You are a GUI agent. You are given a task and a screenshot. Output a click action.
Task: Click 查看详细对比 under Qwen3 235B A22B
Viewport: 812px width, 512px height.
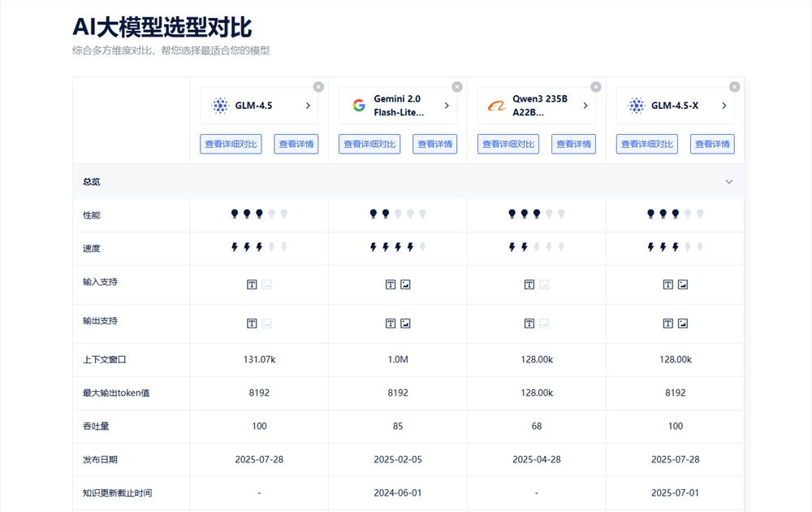508,144
